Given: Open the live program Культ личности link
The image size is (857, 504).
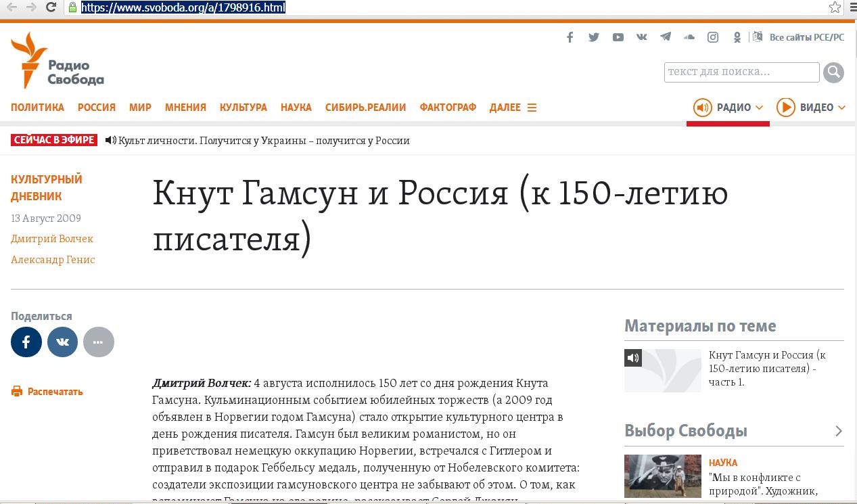Looking at the screenshot, I should point(264,141).
